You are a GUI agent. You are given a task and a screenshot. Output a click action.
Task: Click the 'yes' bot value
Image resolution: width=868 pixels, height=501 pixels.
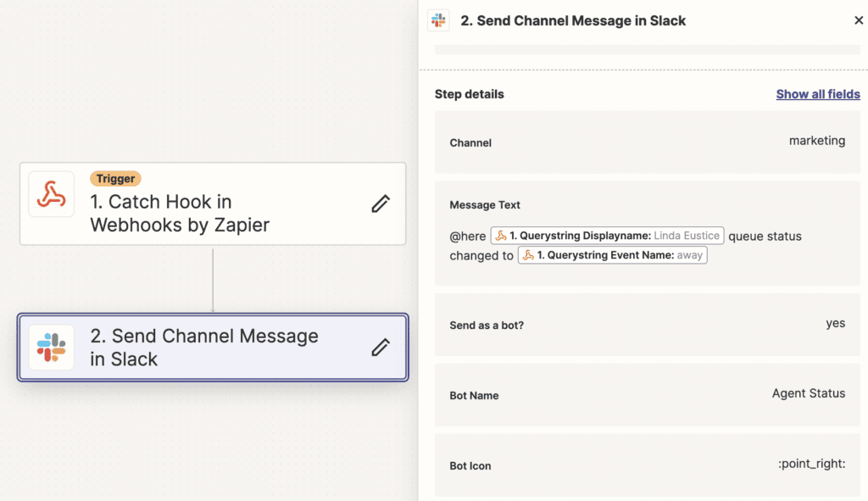tap(835, 323)
